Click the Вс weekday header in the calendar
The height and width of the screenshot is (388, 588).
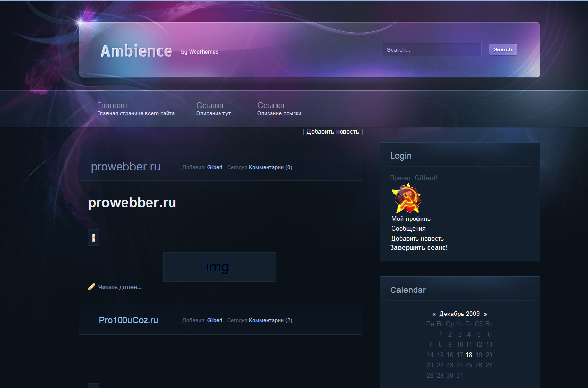(x=489, y=324)
